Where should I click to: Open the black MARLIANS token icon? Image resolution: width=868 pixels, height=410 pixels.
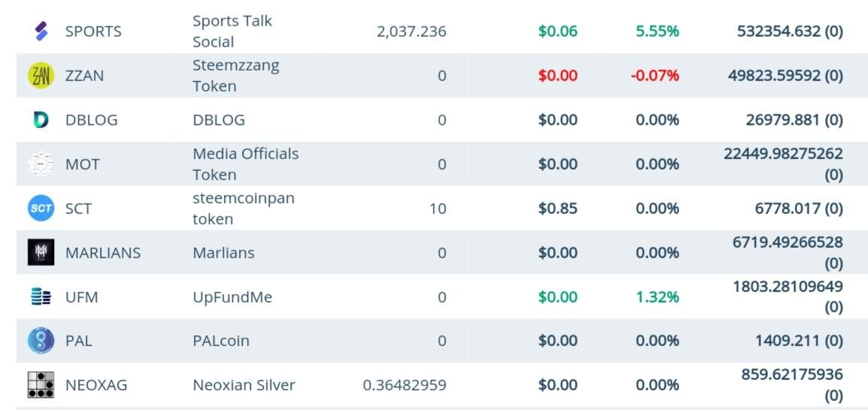click(x=41, y=253)
